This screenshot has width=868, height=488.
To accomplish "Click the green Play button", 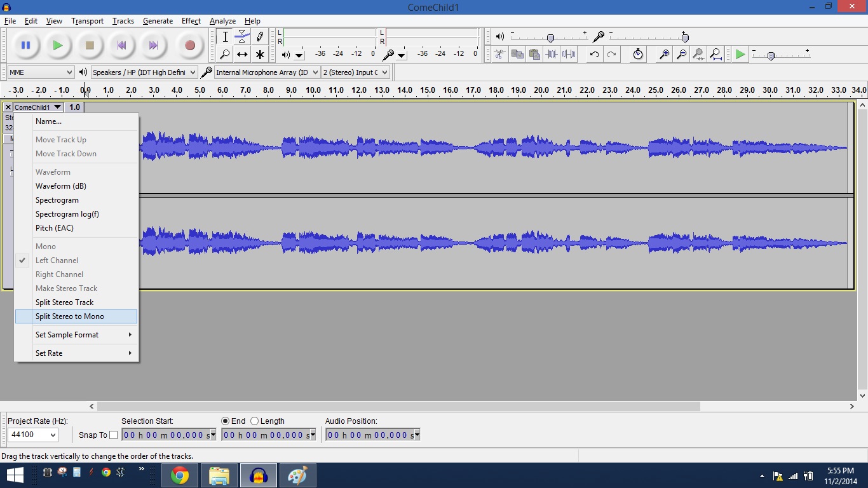I will click(58, 45).
